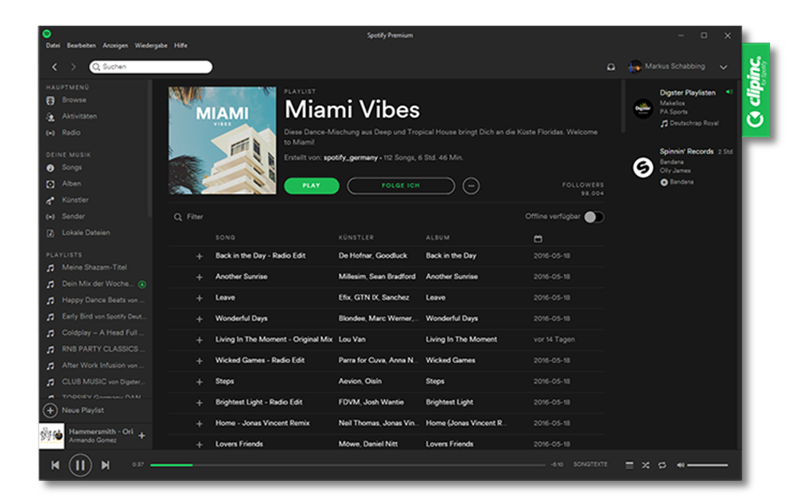Open the Early Bird playlist
812x504 pixels.
(103, 316)
